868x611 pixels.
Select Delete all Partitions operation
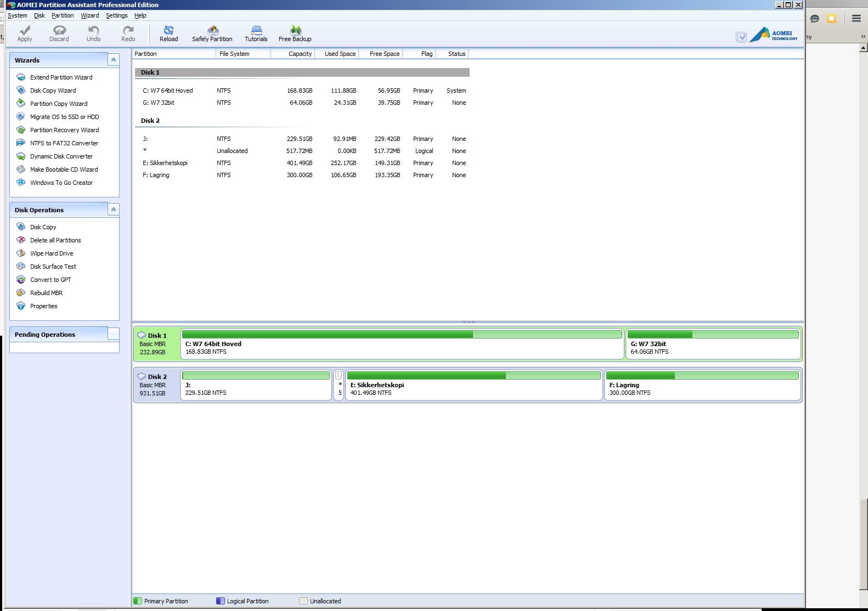pos(55,240)
